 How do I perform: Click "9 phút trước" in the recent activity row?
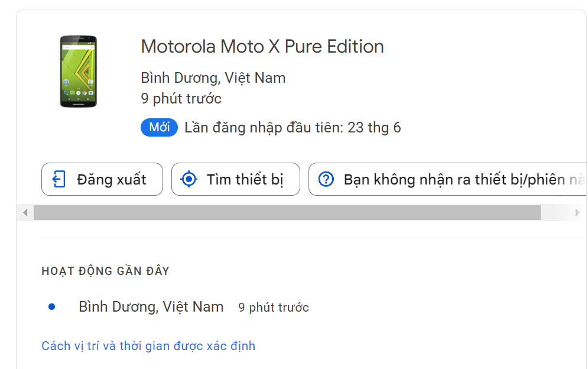click(273, 307)
